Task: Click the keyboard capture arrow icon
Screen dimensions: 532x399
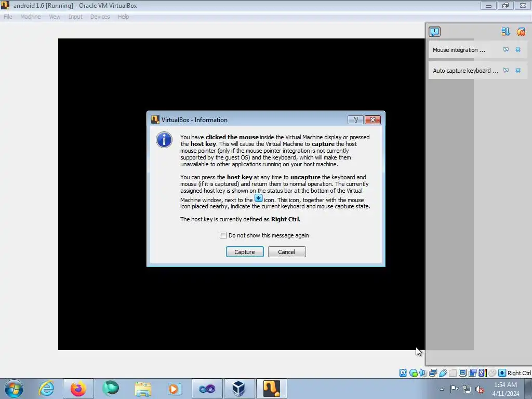Action: [x=502, y=373]
